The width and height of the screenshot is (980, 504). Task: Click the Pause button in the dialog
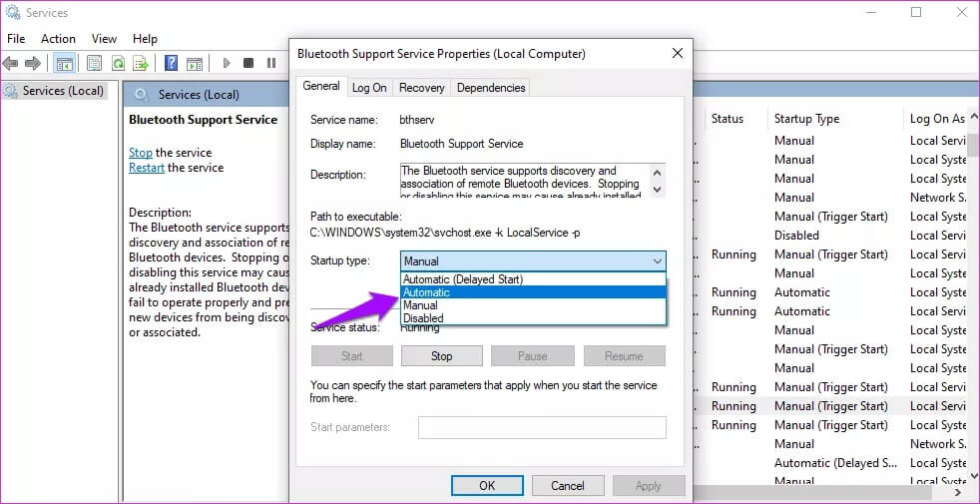tap(533, 356)
